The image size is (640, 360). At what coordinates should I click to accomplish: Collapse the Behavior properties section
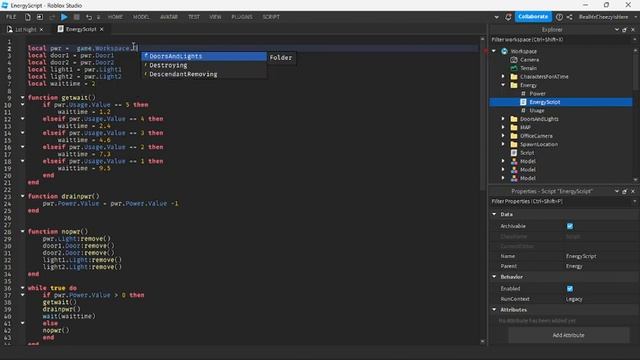[494, 277]
